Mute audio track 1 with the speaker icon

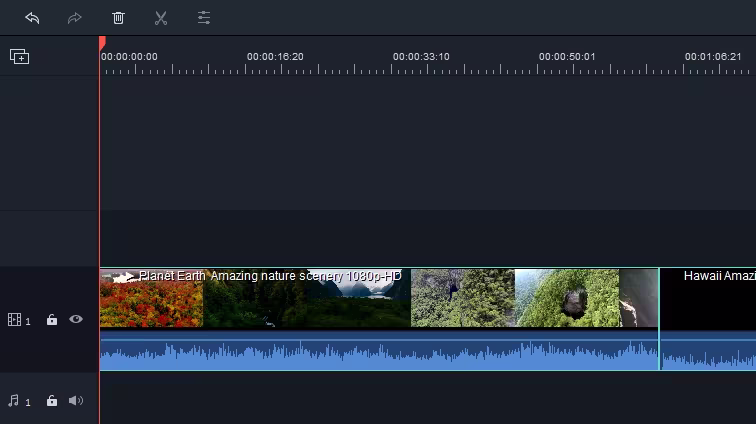[76, 400]
